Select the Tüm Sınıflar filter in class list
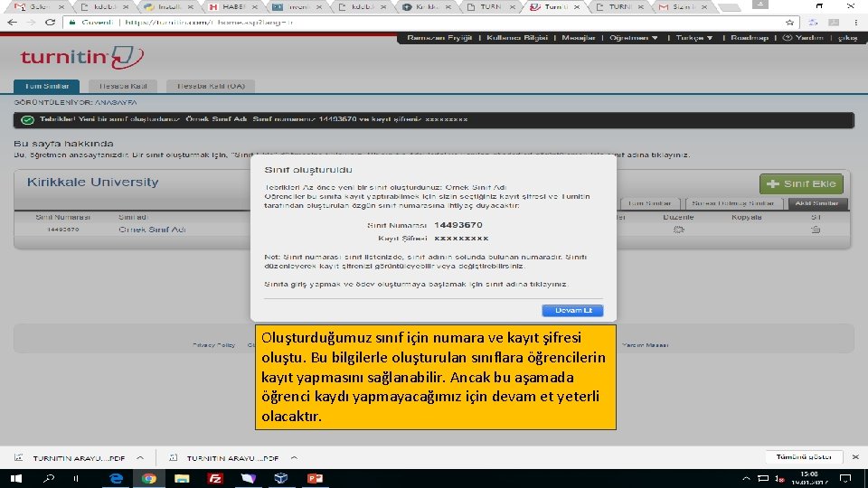Screen dimensions: 868x488 (x=650, y=203)
